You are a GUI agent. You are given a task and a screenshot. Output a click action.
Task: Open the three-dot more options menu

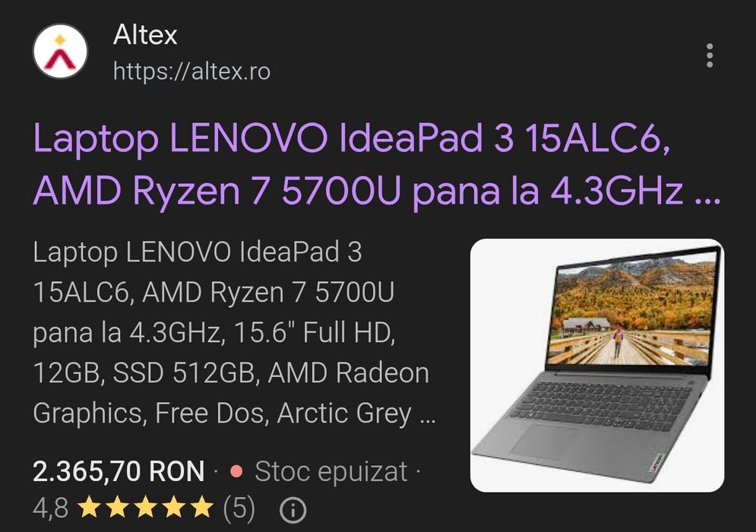coord(709,55)
